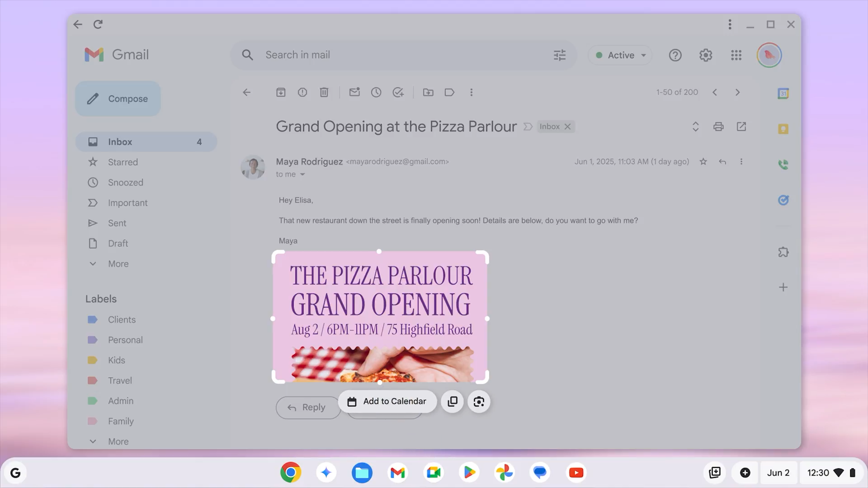Screen dimensions: 868x488
Task: Snooze the email with the clock icon
Action: point(376,92)
